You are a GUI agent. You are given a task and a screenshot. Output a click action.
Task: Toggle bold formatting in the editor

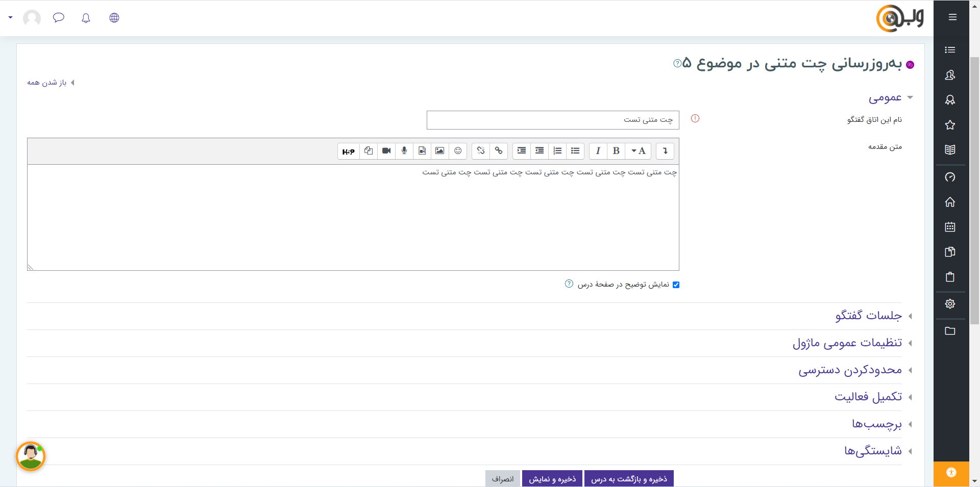coord(616,151)
